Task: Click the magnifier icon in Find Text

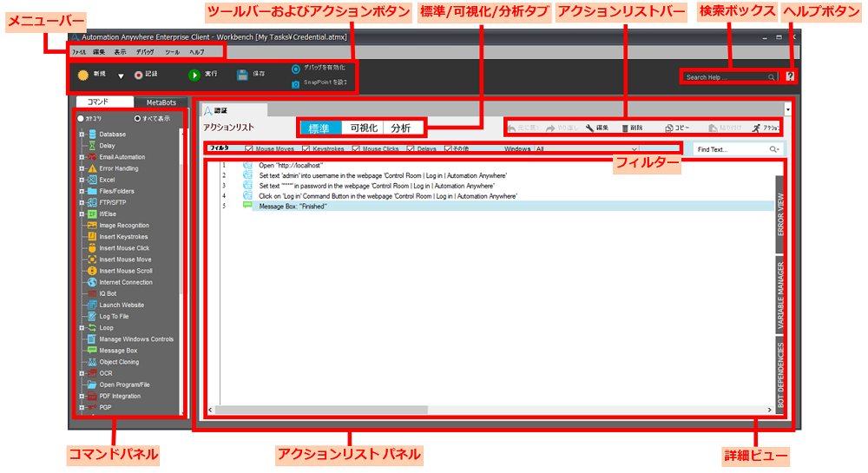Action: coord(773,149)
